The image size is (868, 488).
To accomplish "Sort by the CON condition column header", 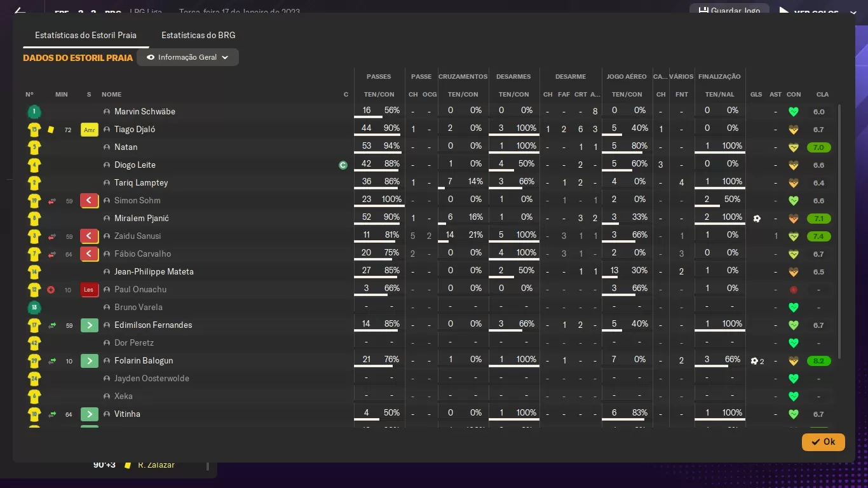I will [x=794, y=95].
